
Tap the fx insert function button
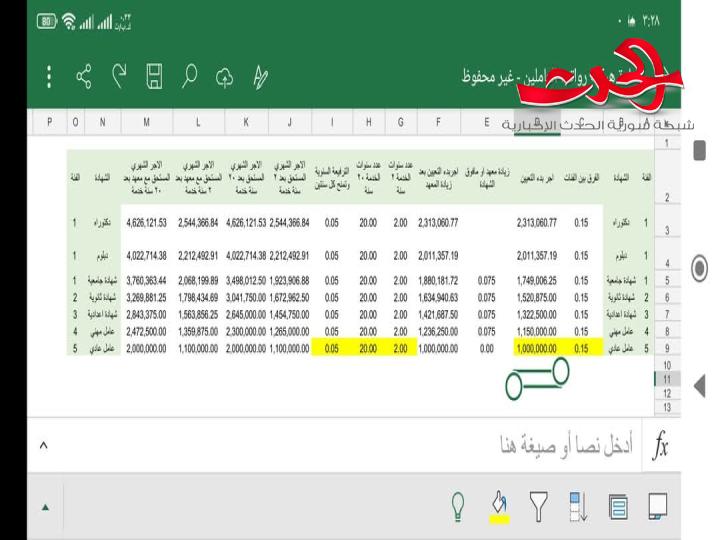[x=661, y=445]
